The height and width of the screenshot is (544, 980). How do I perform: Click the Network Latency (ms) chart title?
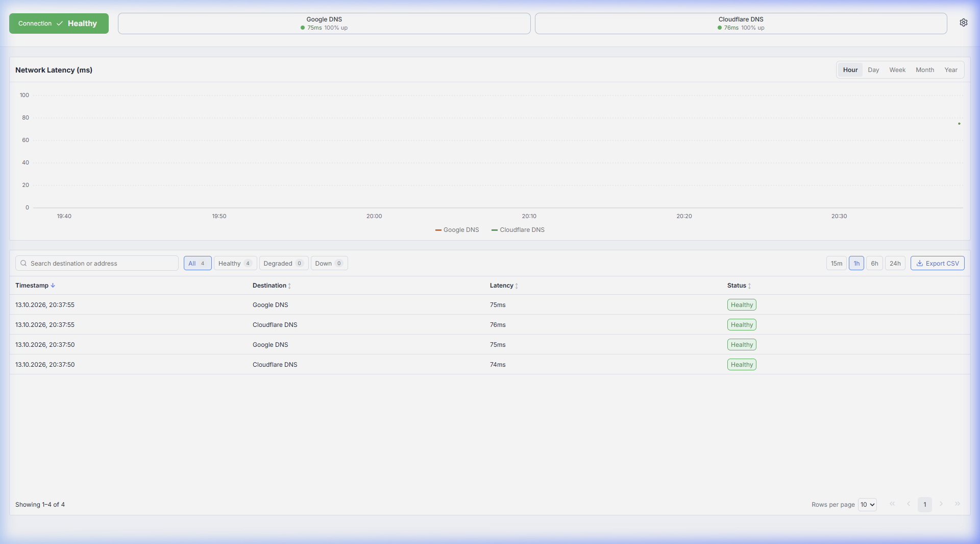click(54, 70)
